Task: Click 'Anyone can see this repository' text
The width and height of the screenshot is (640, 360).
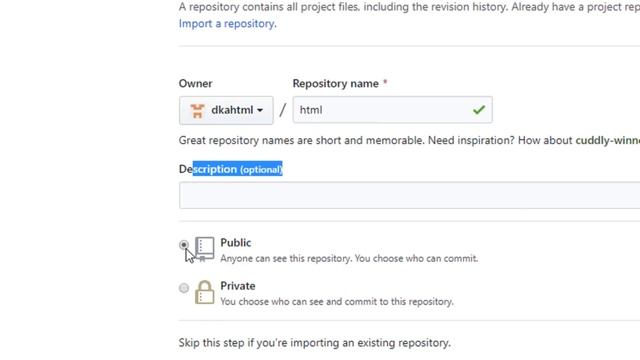Action: coord(349,258)
